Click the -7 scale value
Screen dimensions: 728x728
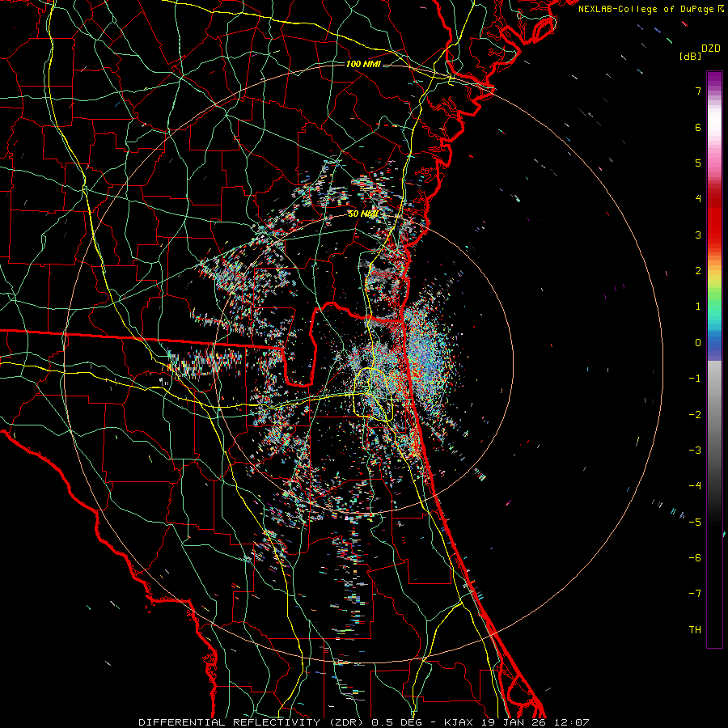click(x=695, y=594)
